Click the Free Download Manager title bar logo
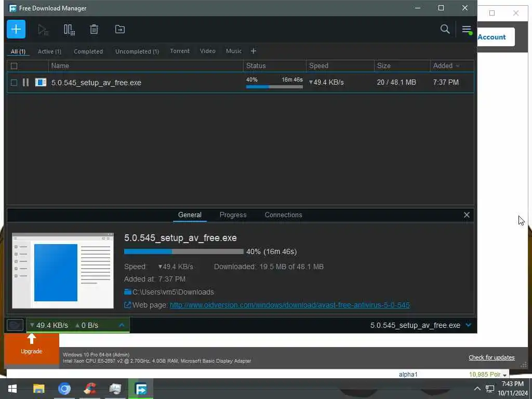Image resolution: width=532 pixels, height=399 pixels. coord(13,8)
